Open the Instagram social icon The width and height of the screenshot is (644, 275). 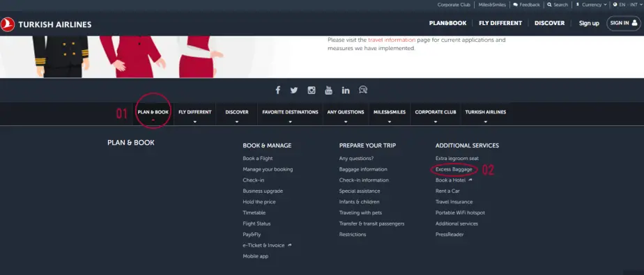[312, 91]
